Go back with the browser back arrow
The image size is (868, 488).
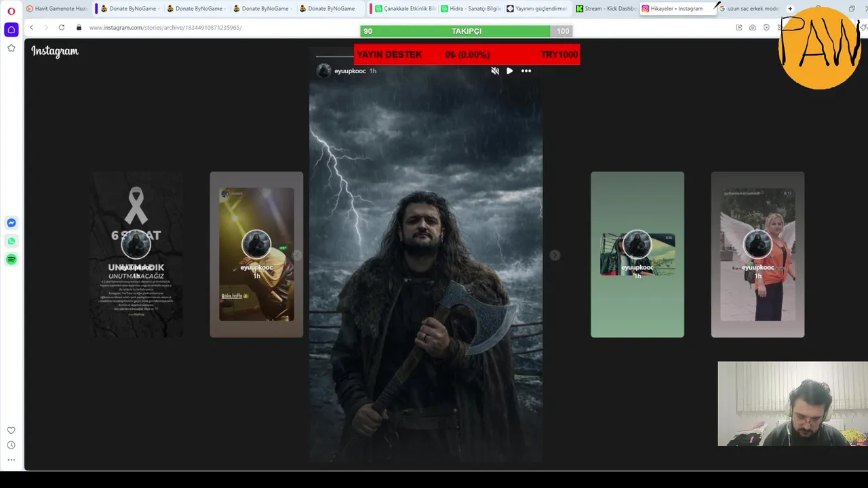tap(31, 28)
